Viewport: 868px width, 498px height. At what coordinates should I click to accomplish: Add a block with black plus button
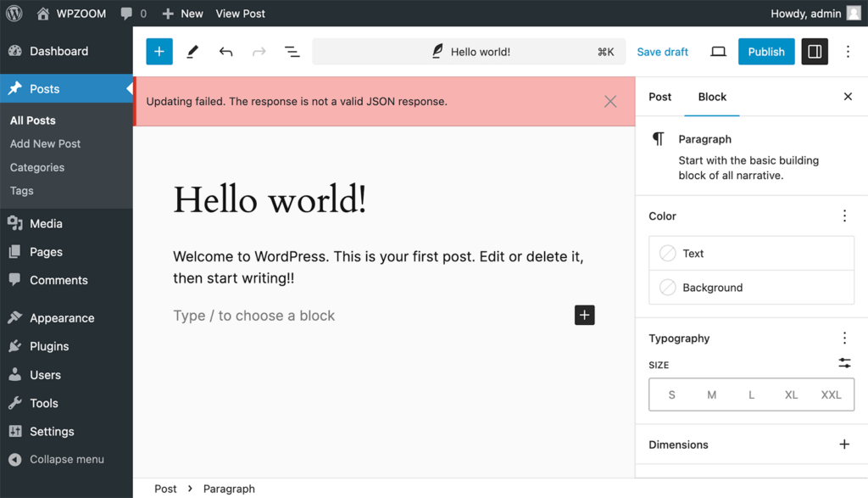click(x=584, y=316)
